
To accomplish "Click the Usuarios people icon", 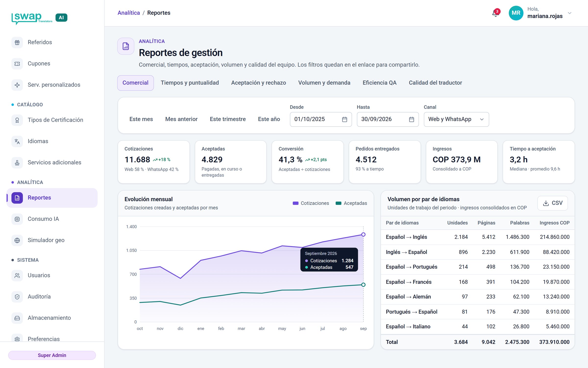I will coord(17,275).
